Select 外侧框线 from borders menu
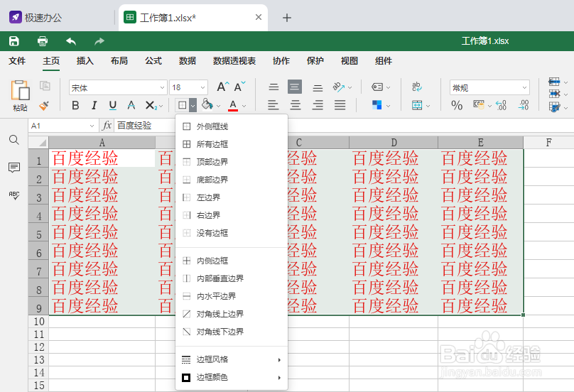 coord(232,126)
